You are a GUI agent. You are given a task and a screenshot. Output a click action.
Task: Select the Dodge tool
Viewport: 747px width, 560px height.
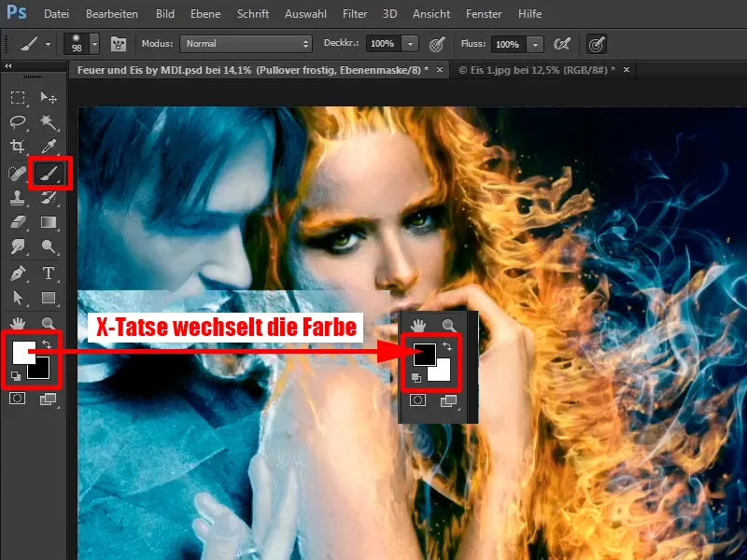49,246
